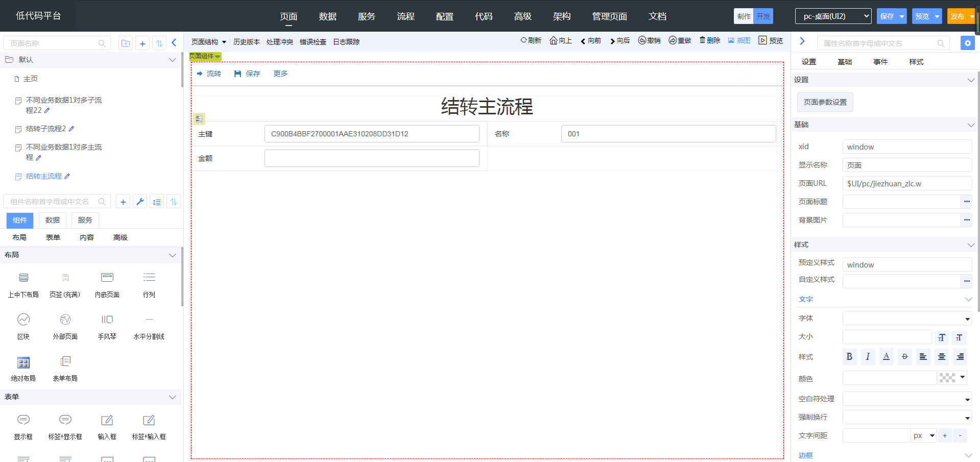Click the 金额 input field
This screenshot has height=462, width=980.
click(x=372, y=158)
